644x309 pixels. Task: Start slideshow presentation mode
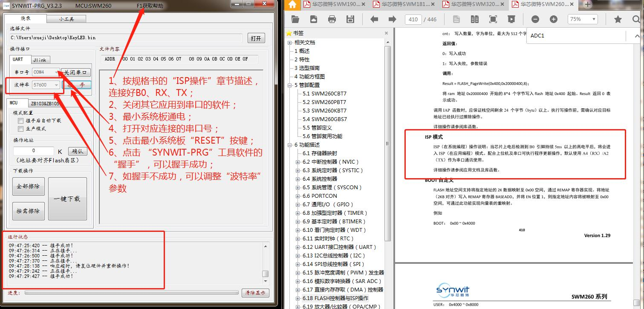point(511,19)
